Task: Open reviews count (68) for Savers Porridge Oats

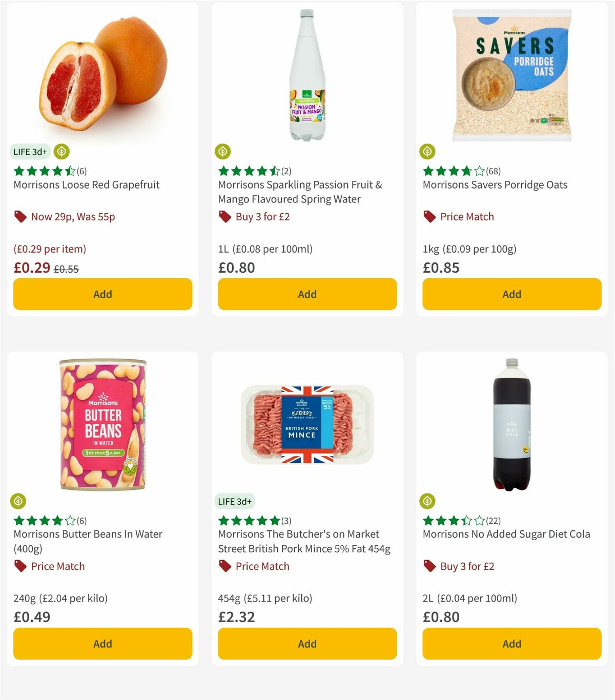Action: (493, 171)
